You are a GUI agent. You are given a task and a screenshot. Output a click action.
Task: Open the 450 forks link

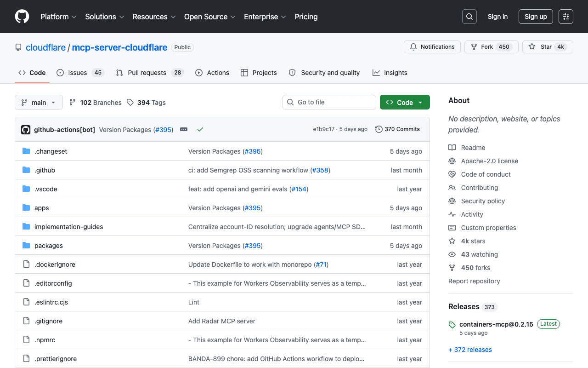(475, 268)
